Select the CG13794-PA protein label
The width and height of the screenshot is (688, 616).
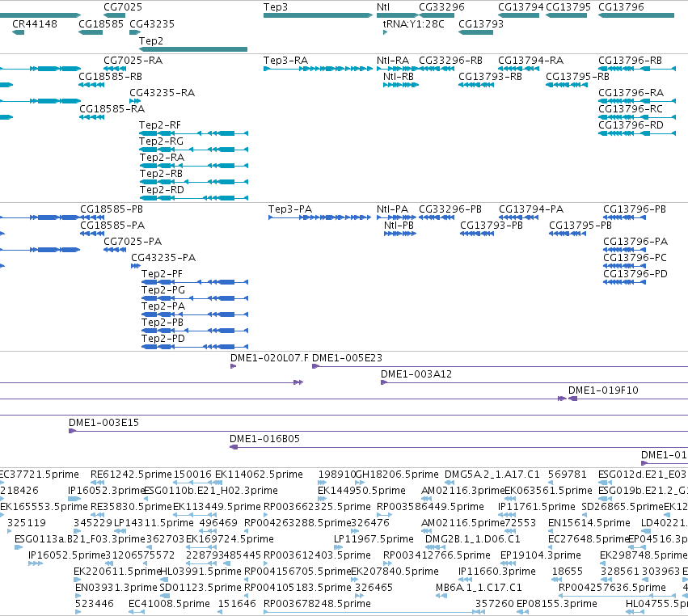tap(531, 209)
